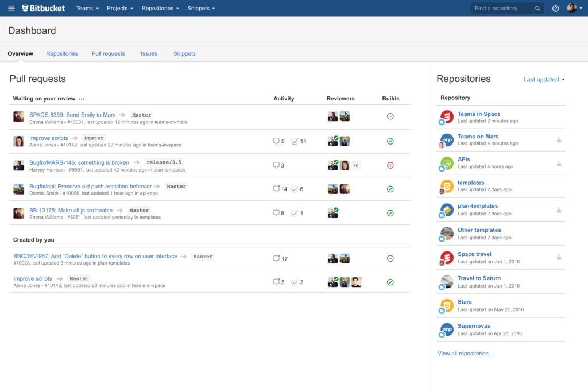The width and height of the screenshot is (588, 392).
Task: Click the search magnifier icon
Action: (537, 8)
